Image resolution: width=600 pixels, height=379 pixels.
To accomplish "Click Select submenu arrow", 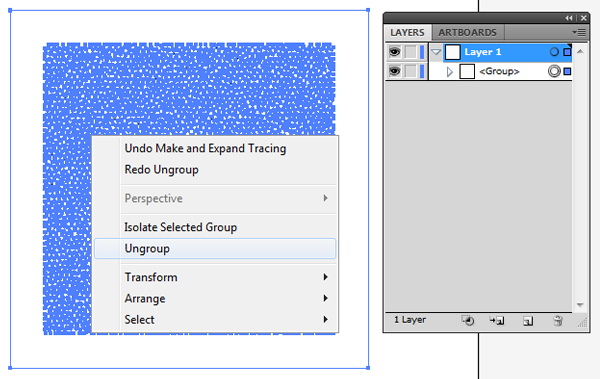I will pos(326,319).
